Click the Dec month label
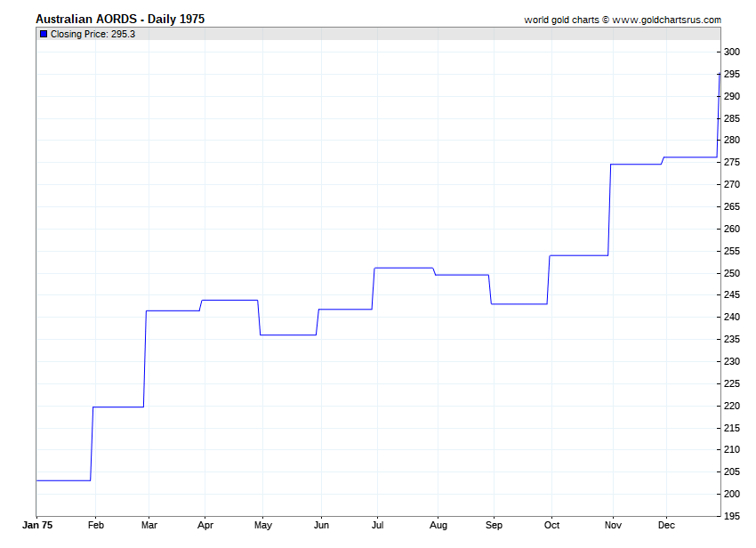 pos(666,526)
